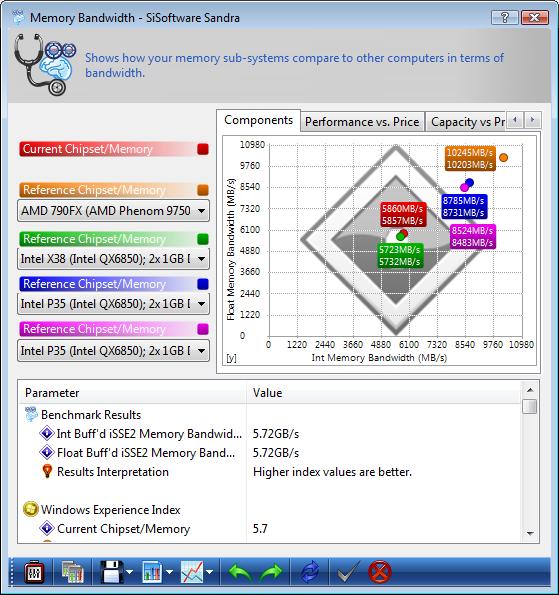Click the red cancel icon in toolbar
The width and height of the screenshot is (559, 595).
click(x=379, y=572)
